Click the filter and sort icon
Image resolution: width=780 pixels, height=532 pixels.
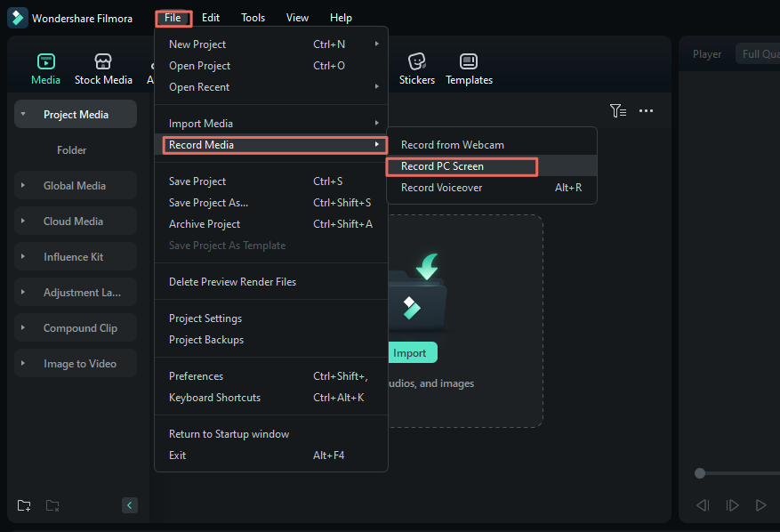point(618,110)
